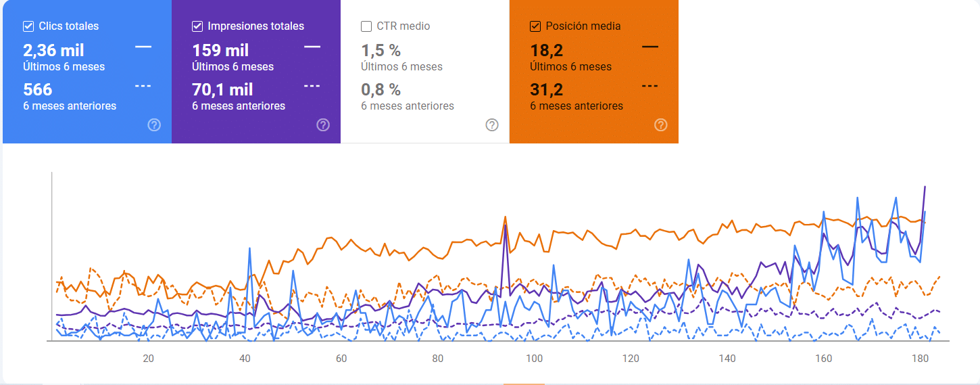
Task: Click the 1,5 % average CTR value
Action: [381, 51]
